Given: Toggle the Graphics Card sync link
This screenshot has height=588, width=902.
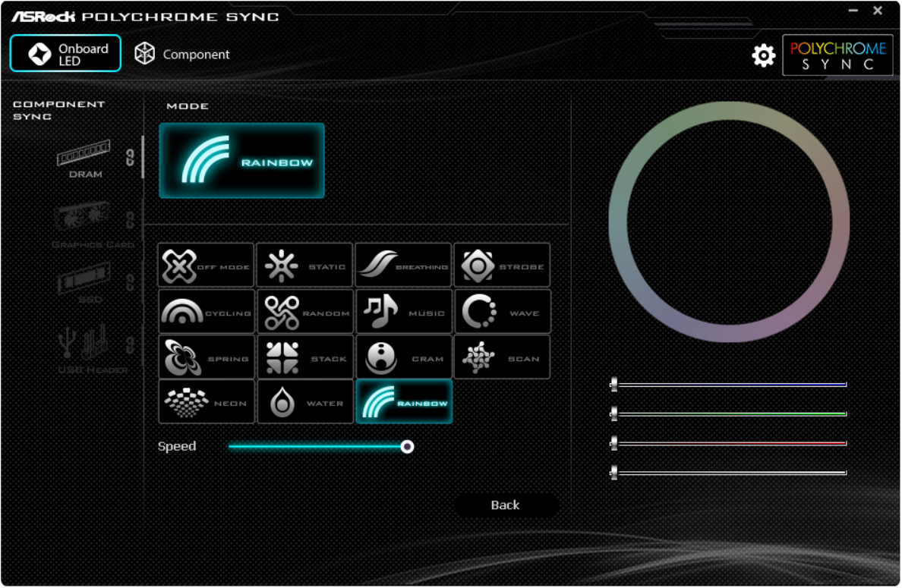Looking at the screenshot, I should (130, 219).
